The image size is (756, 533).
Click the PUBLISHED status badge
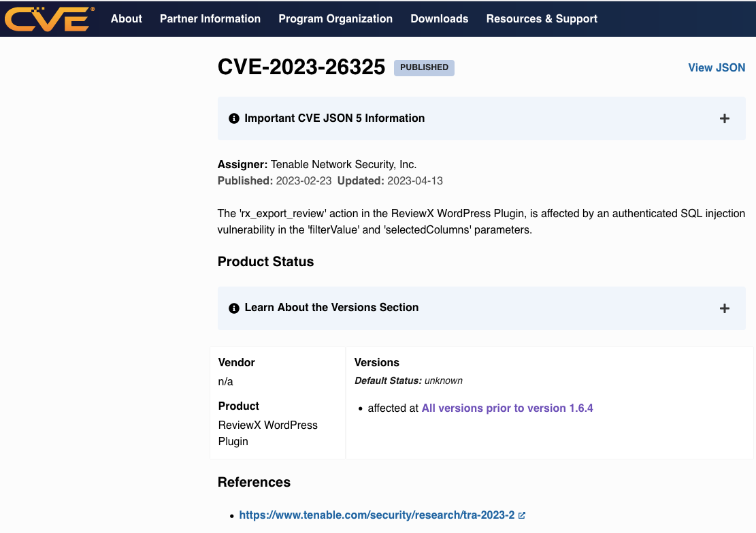click(x=425, y=67)
